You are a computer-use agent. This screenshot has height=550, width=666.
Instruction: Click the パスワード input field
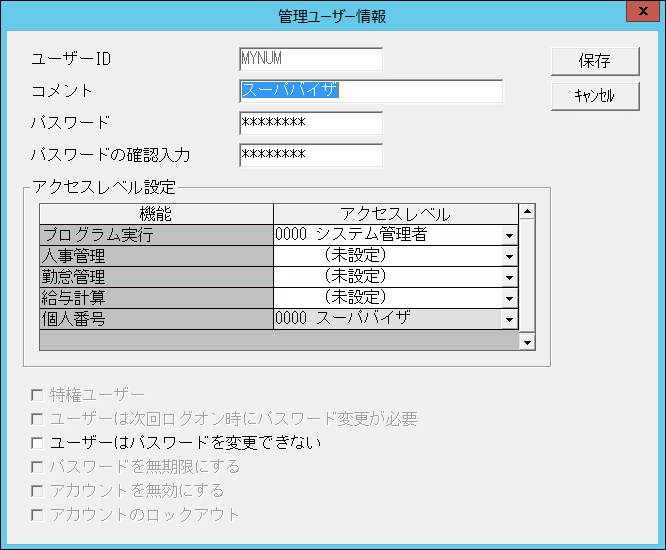311,123
